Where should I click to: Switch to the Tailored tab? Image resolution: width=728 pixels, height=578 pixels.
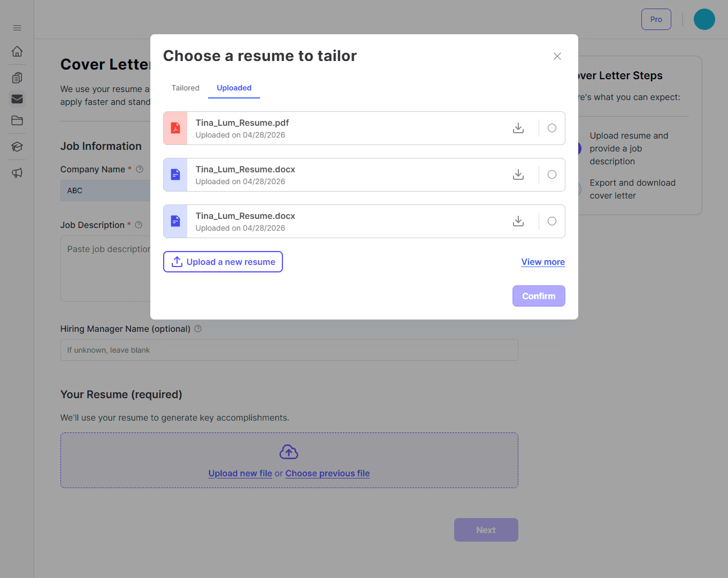(186, 88)
